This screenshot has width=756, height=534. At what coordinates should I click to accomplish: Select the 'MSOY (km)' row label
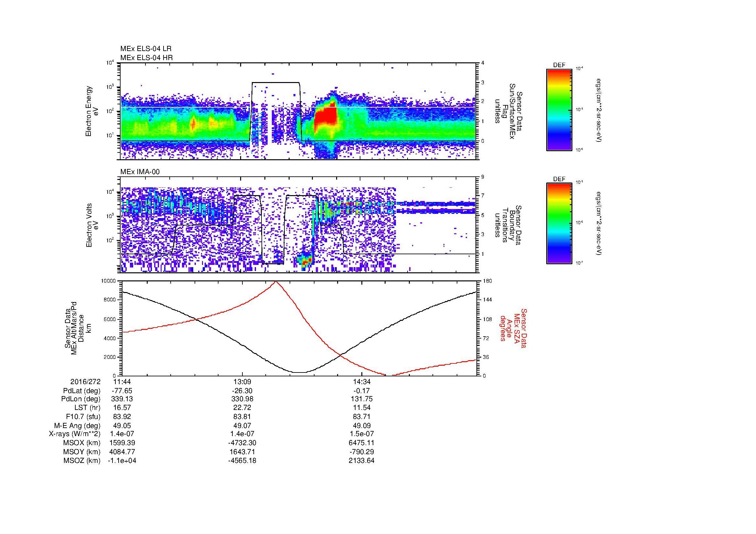[x=82, y=452]
